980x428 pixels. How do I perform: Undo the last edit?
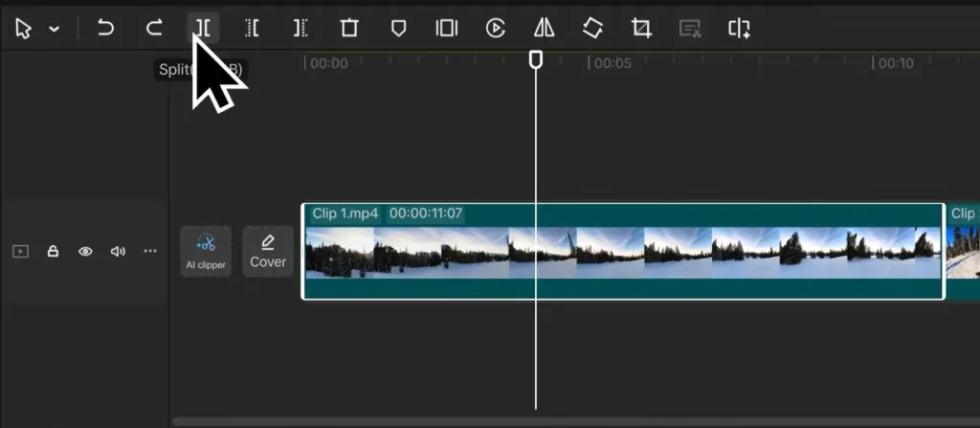105,28
